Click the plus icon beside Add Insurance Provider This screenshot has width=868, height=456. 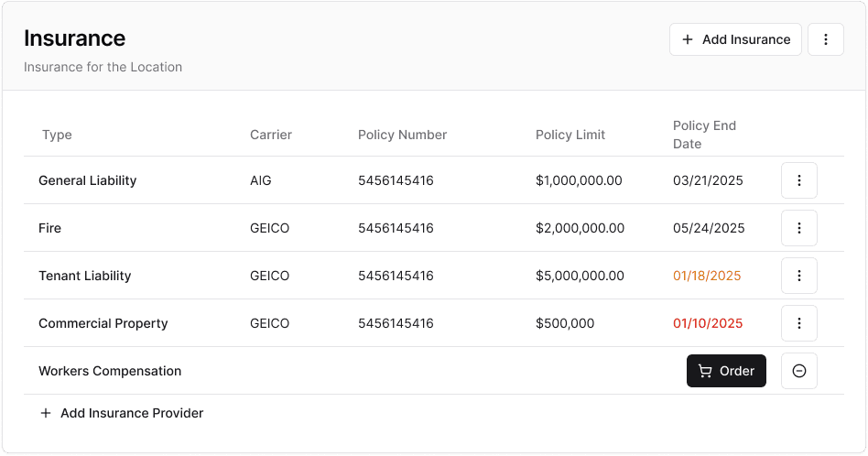(46, 413)
